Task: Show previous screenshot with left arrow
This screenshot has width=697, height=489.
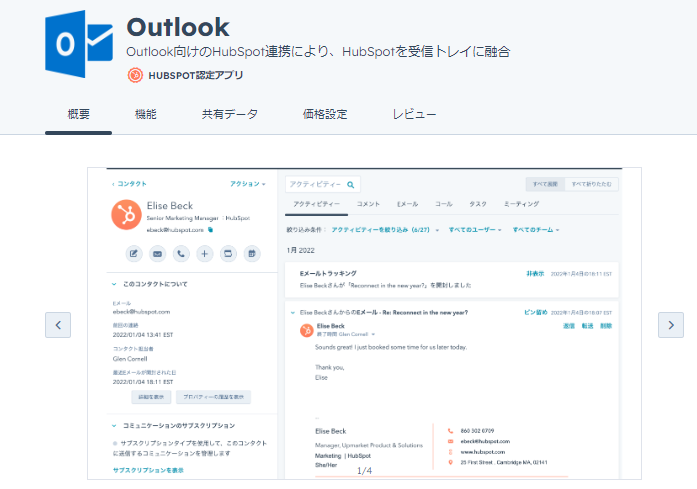Action: coord(58,325)
